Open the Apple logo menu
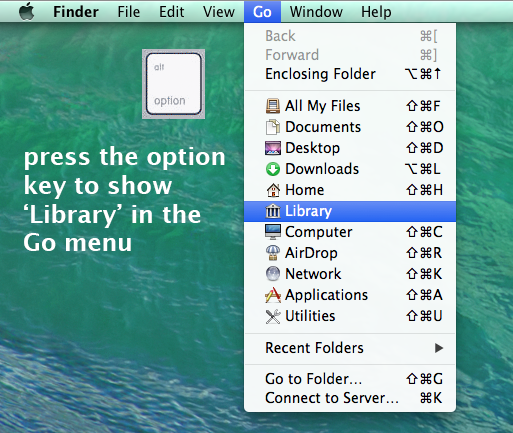The width and height of the screenshot is (513, 433). tap(27, 12)
